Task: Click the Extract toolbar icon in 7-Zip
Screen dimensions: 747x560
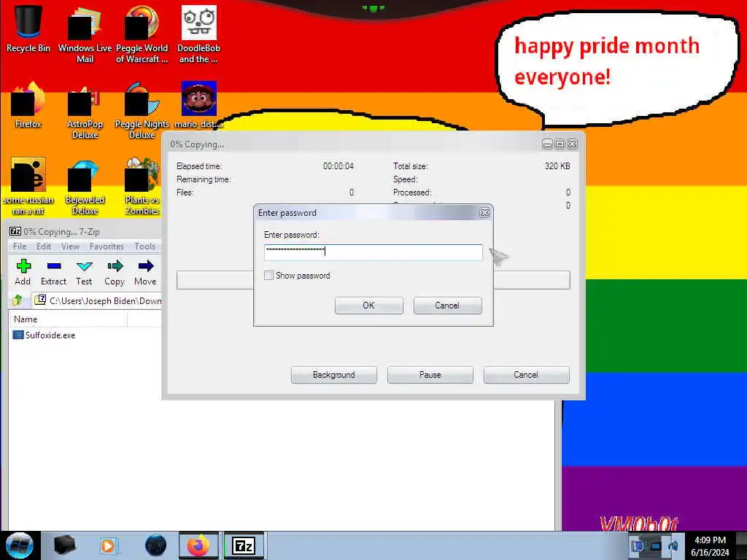Action: (x=53, y=272)
